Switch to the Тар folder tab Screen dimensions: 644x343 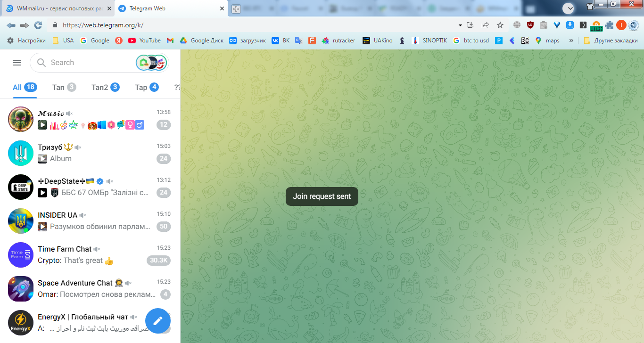tap(147, 87)
